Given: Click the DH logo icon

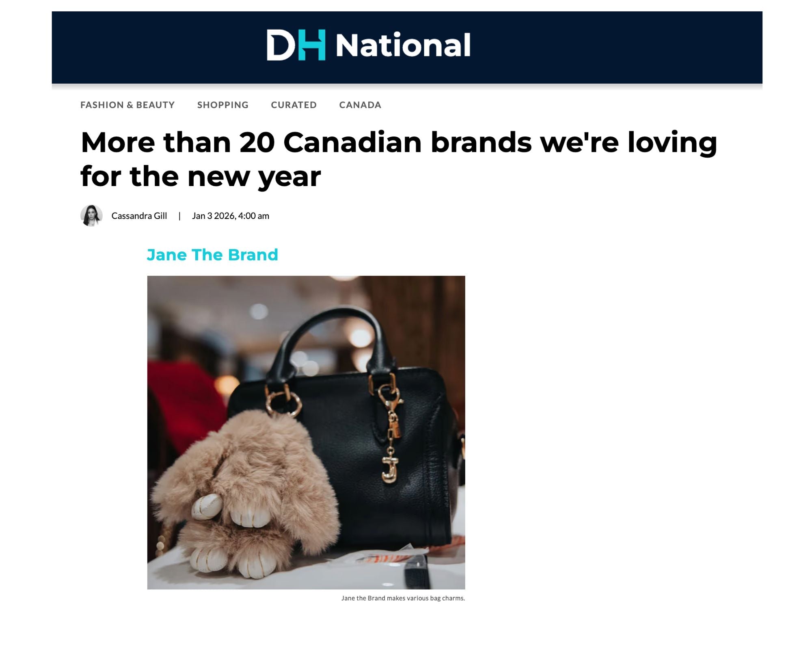Looking at the screenshot, I should (x=298, y=46).
